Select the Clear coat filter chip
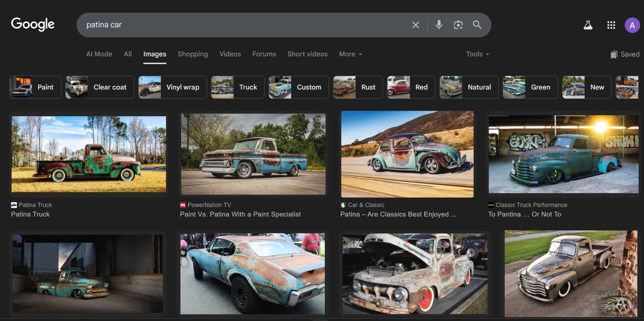The width and height of the screenshot is (644, 321). point(100,87)
